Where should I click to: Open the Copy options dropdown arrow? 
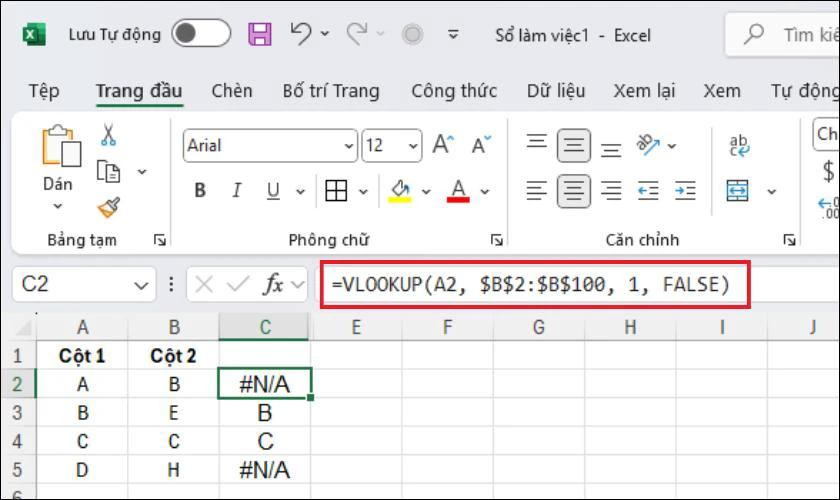click(142, 172)
